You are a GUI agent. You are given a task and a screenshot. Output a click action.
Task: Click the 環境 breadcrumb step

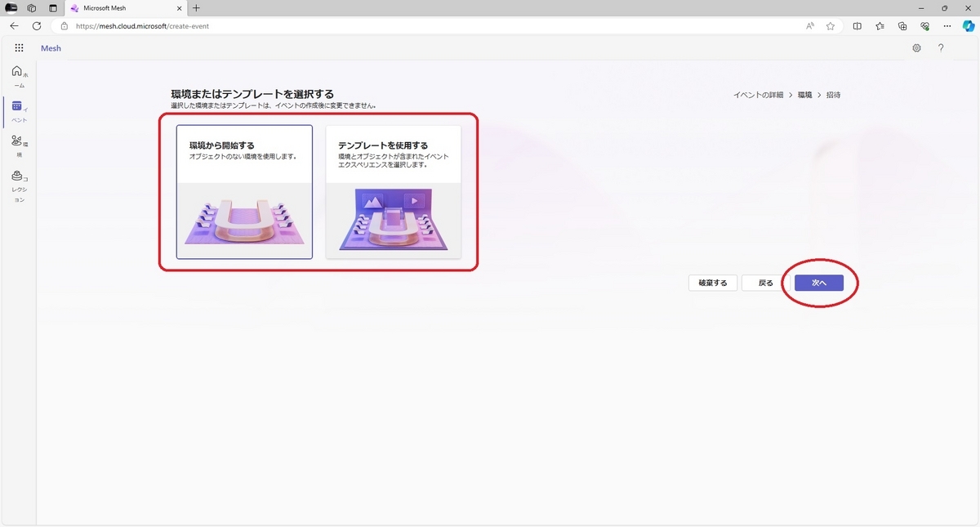[x=804, y=95]
